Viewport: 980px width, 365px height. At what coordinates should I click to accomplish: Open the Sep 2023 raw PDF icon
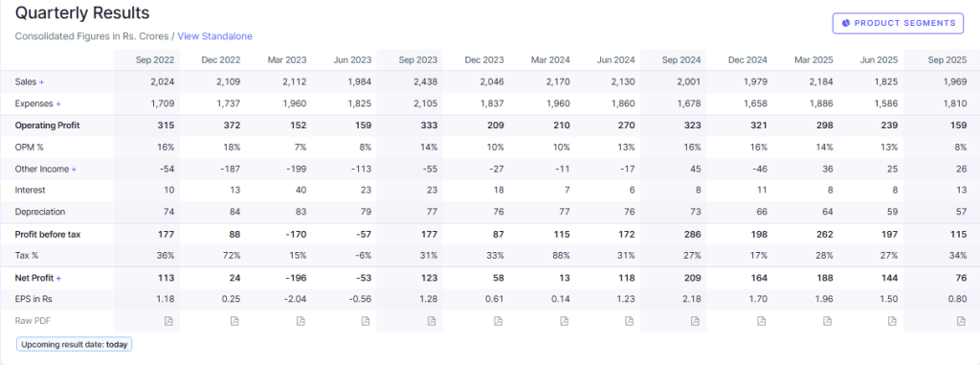tap(432, 321)
